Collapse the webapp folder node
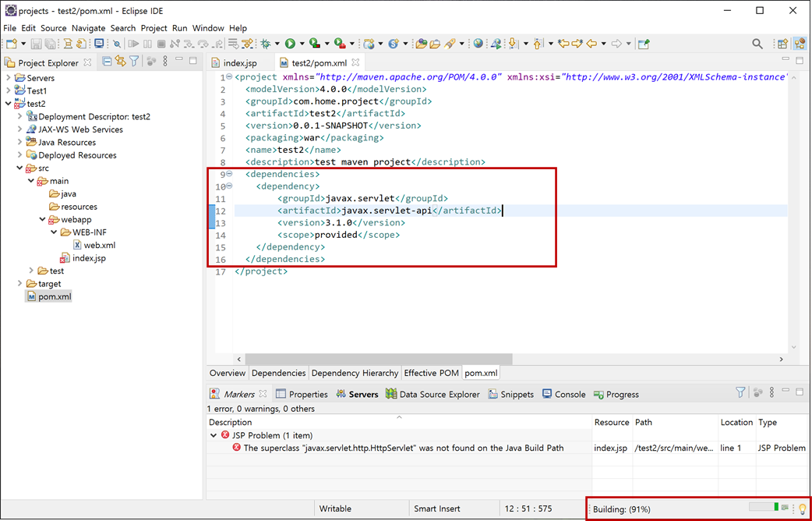The width and height of the screenshot is (812, 521). point(43,219)
